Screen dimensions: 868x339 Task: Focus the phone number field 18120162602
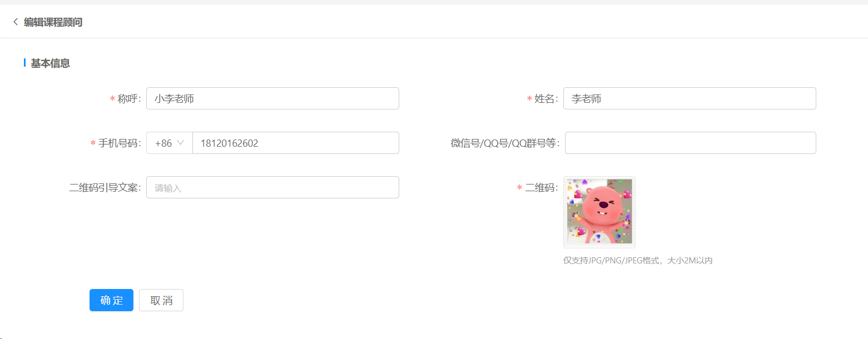(x=296, y=143)
